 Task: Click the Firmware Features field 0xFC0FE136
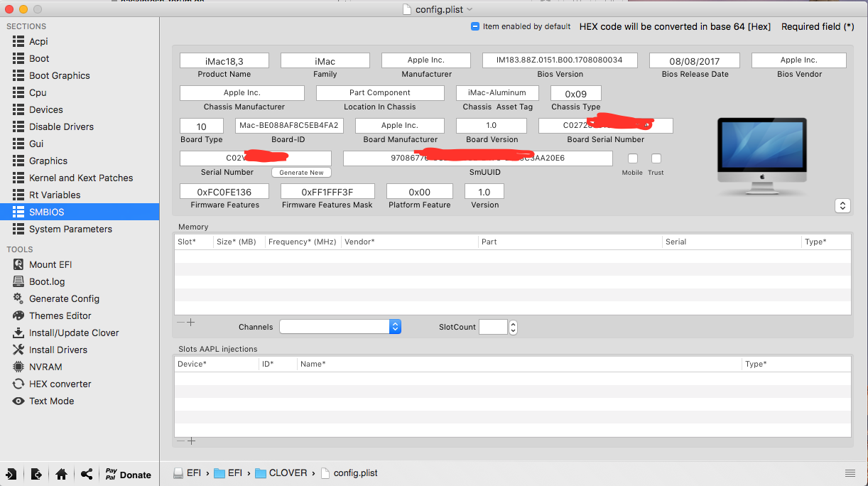[x=224, y=192]
